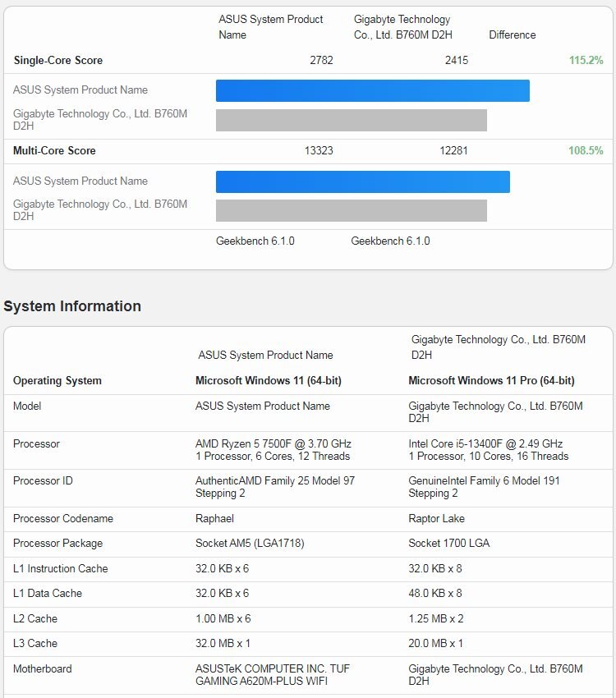The width and height of the screenshot is (616, 698).
Task: Click L1 Instruction Cache 32.0 KB x 6
Action: [x=222, y=568]
